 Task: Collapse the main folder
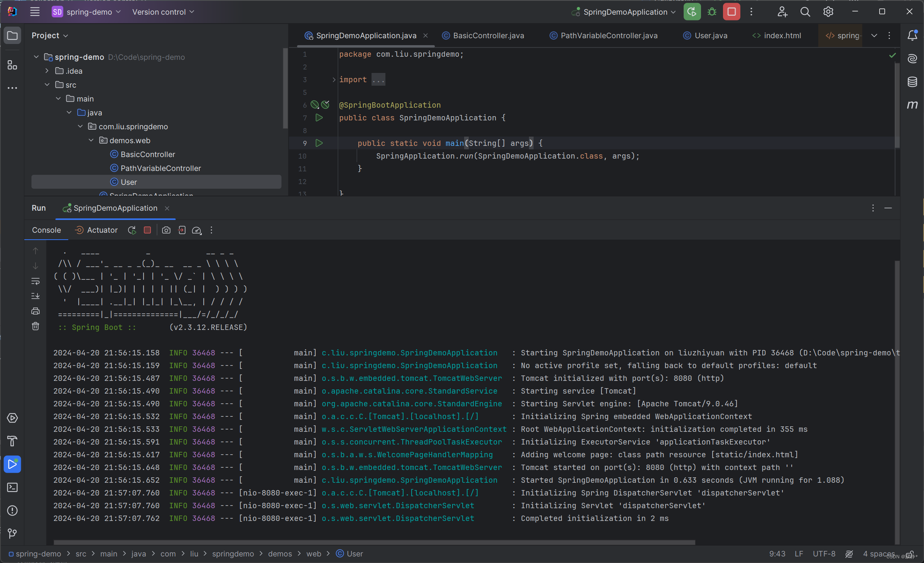point(58,99)
